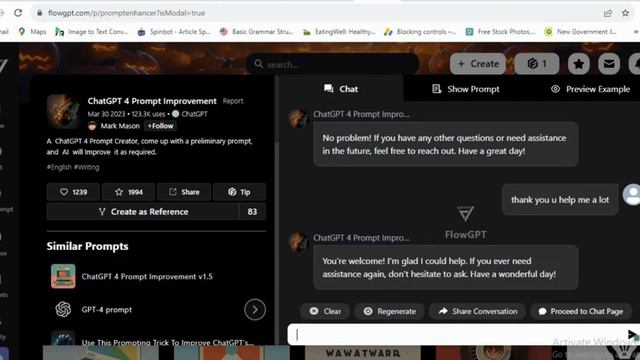Open the GPT-4 prompt similar item
Screen dimensions: 640x360
tap(107, 309)
